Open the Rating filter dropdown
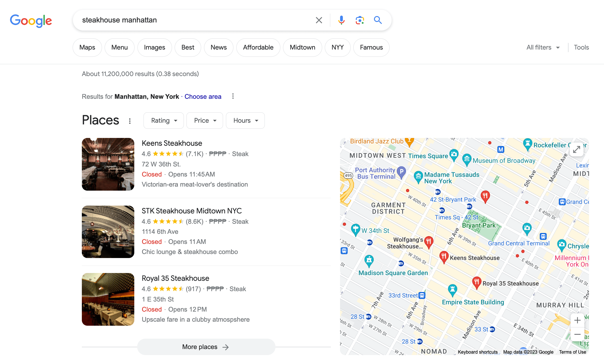604x364 pixels. click(164, 120)
